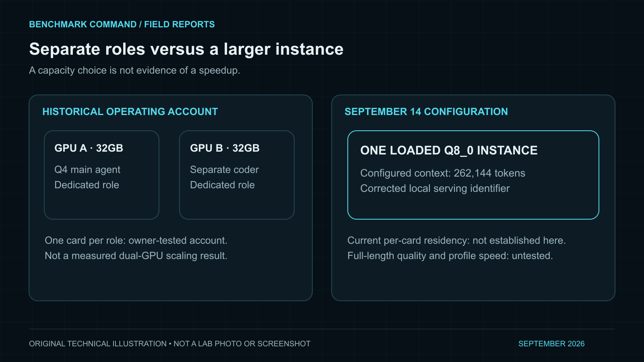Select the Dedicated role line under GPU A
This screenshot has height=362, width=644.
87,185
